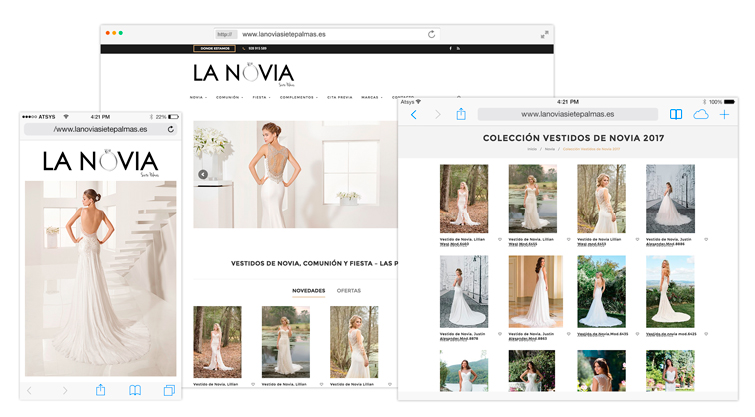The height and width of the screenshot is (417, 755).
Task: Open first tablet dress in forest
Action: click(x=464, y=199)
